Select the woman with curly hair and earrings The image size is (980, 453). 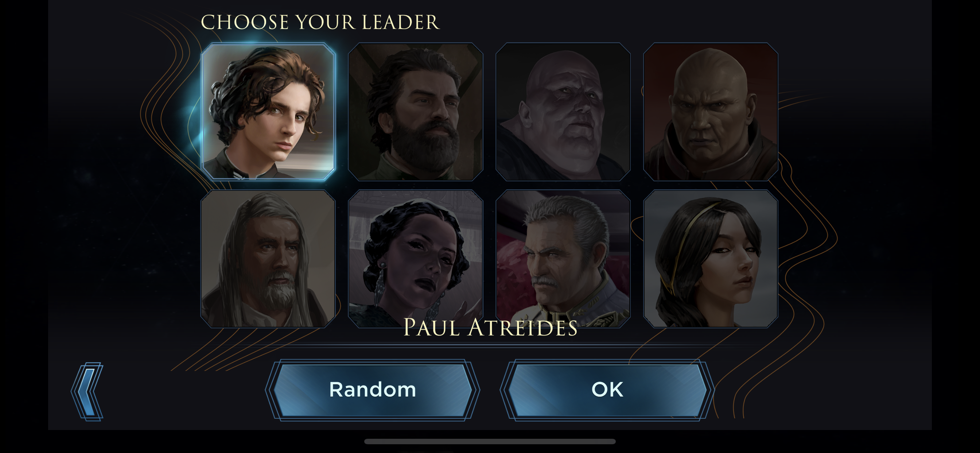[x=415, y=259]
